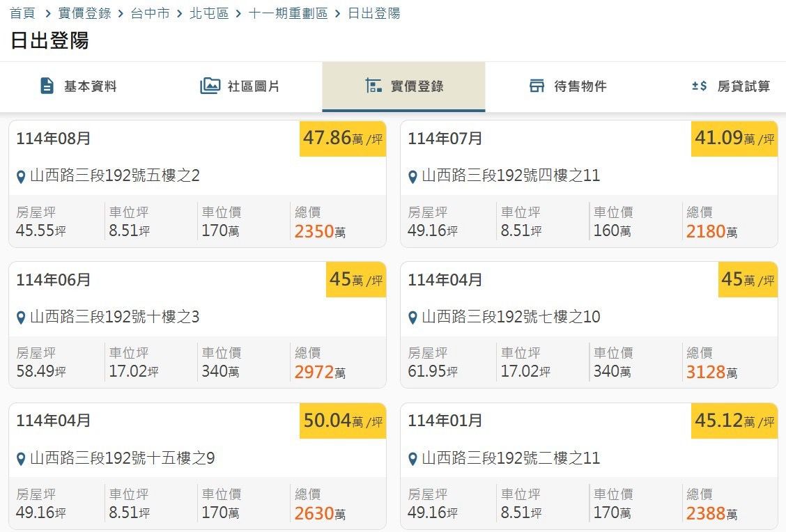Open the 待售物件 tab

tap(567, 86)
